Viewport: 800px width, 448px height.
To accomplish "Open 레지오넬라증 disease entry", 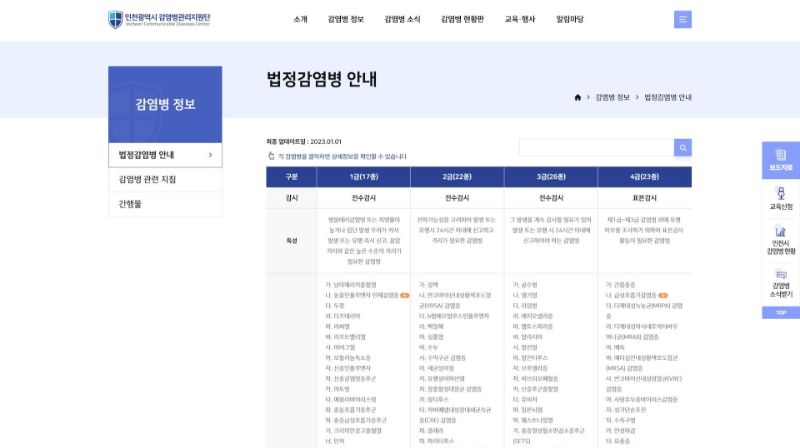I will point(533,316).
